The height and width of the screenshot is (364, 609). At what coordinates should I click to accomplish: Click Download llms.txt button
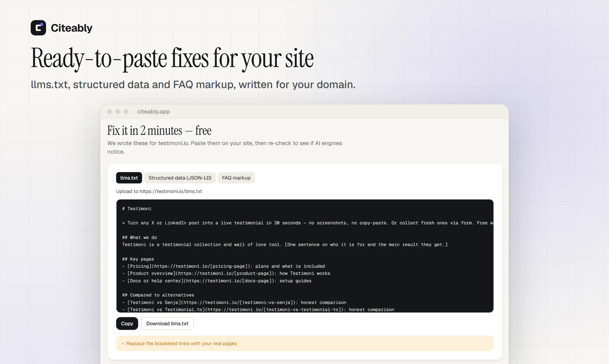[167, 324]
